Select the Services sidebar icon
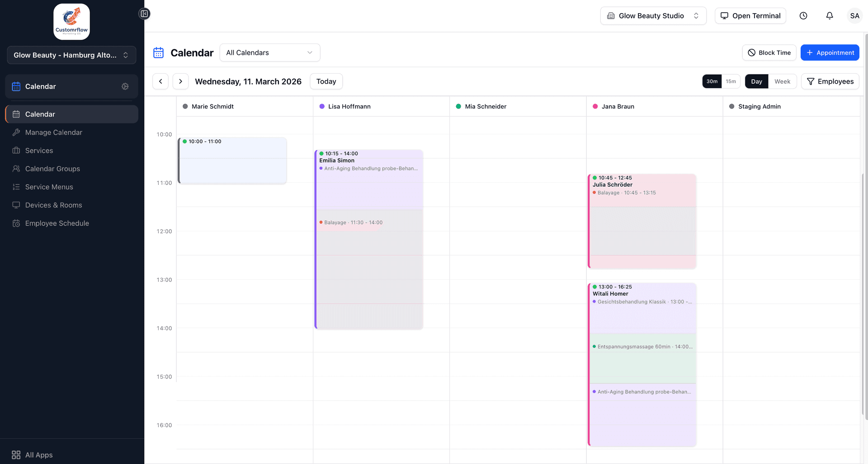The width and height of the screenshot is (868, 464). coord(16,151)
